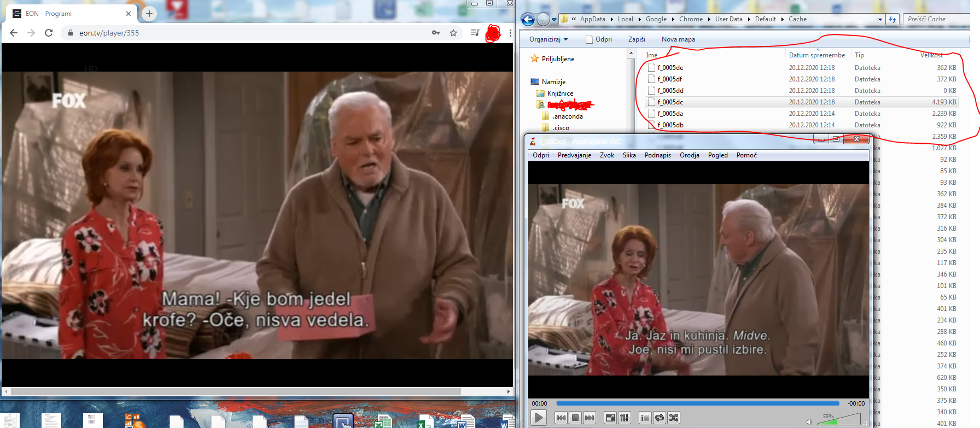Open Chrome media control icon

click(x=475, y=33)
